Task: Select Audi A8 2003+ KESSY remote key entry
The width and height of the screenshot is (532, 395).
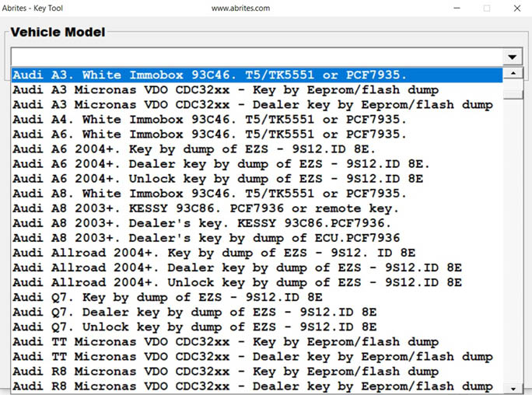Action: coord(206,208)
